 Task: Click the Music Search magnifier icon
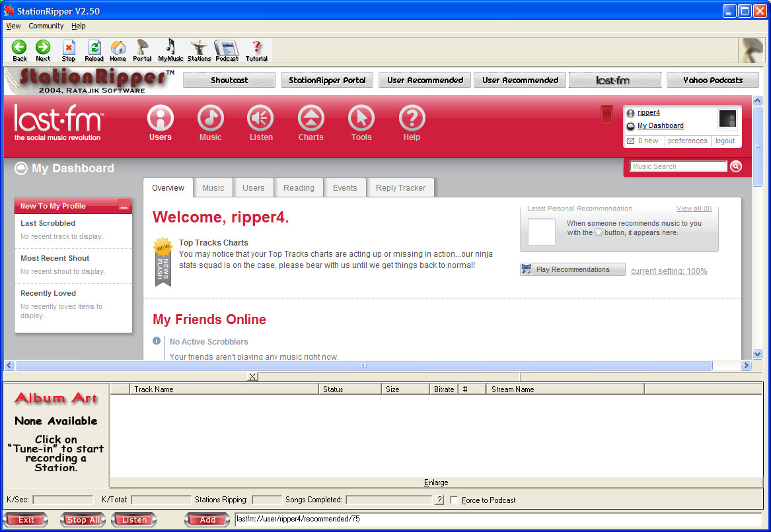(735, 166)
